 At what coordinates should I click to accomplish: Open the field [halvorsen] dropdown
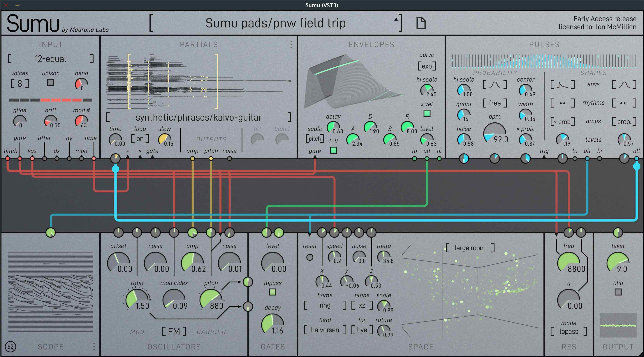[x=325, y=330]
